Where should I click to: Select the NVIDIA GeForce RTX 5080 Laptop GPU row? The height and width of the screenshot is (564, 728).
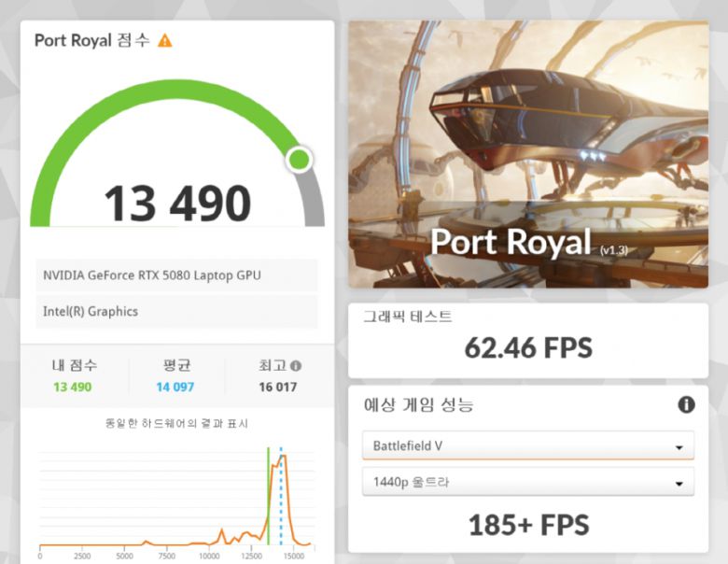(x=177, y=275)
